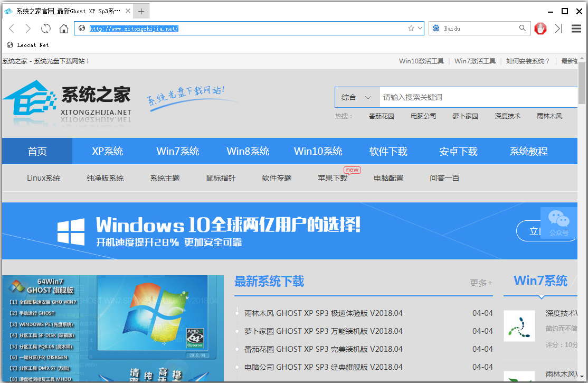This screenshot has height=383, width=588.
Task: Open the Leocat Net bookmark
Action: click(28, 45)
